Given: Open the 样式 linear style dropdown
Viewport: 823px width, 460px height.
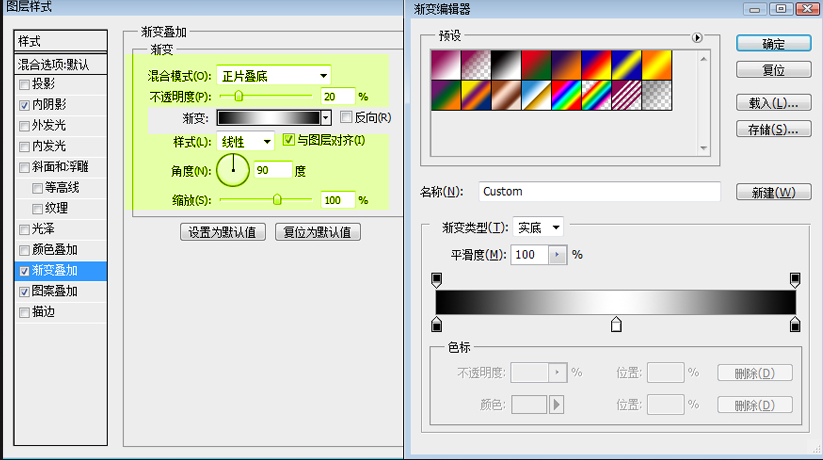Looking at the screenshot, I should [246, 142].
